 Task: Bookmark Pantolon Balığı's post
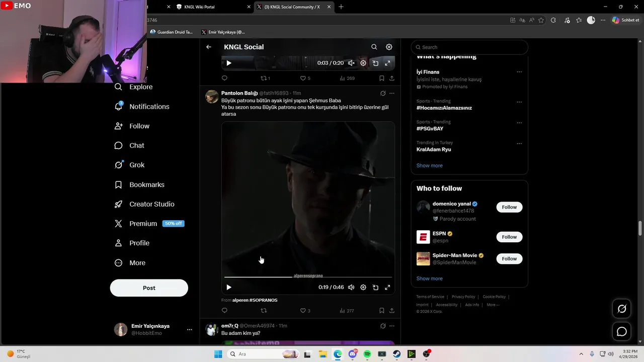382,311
